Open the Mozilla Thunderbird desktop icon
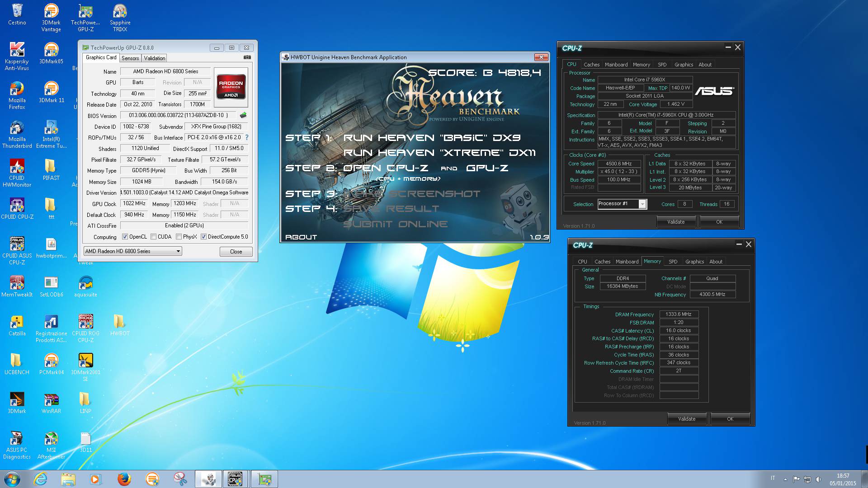This screenshot has height=488, width=868. (x=17, y=134)
